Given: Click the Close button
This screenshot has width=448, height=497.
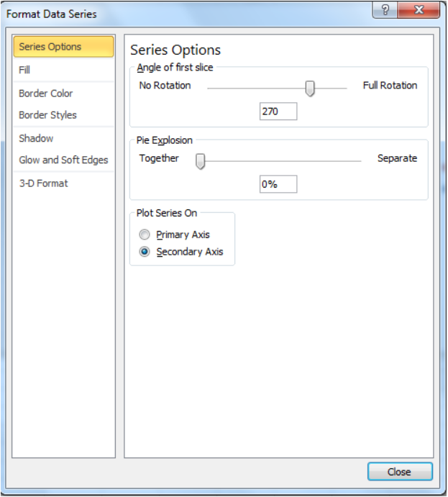Looking at the screenshot, I should [x=400, y=472].
